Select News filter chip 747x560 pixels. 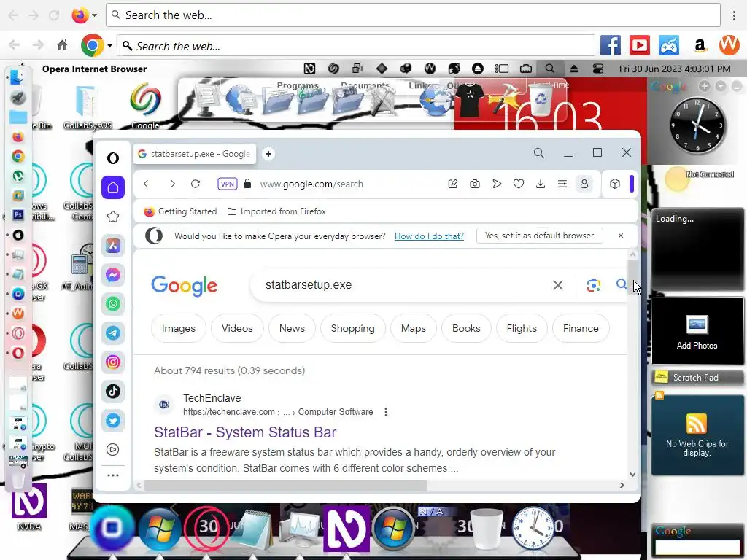292,328
